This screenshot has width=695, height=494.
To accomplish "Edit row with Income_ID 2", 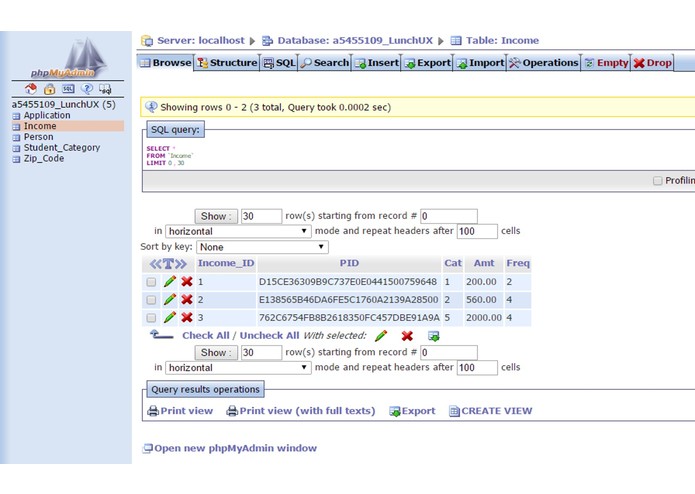I will click(x=169, y=300).
